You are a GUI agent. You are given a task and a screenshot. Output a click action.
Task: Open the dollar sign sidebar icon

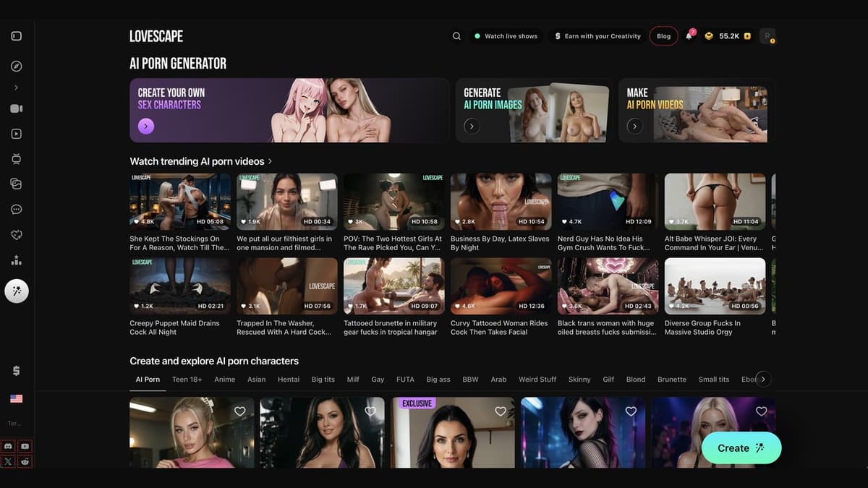pyautogui.click(x=17, y=370)
